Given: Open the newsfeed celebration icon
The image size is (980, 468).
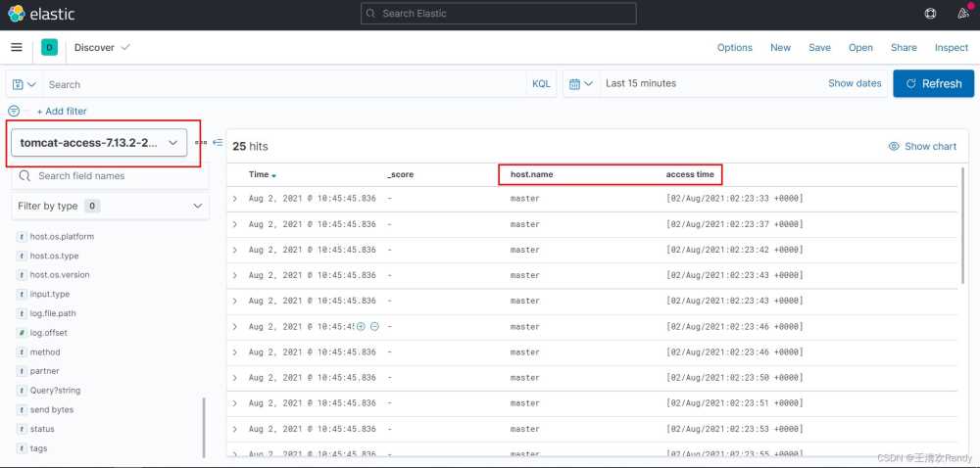Looking at the screenshot, I should pos(962,14).
